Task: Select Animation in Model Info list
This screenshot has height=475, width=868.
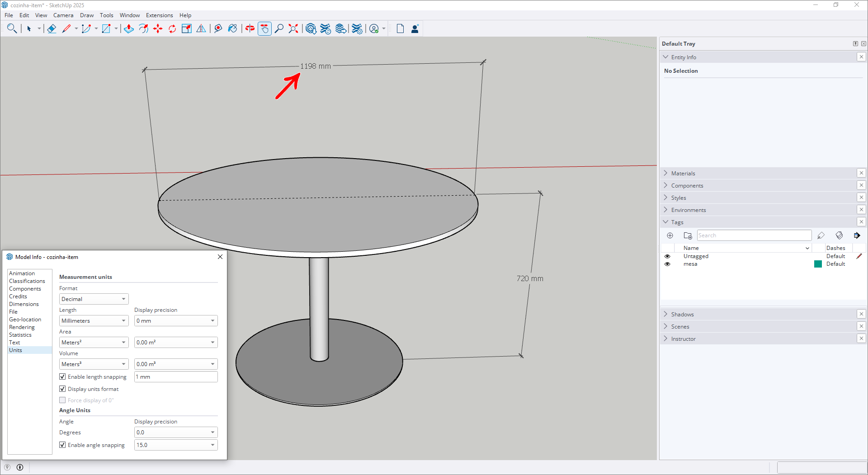Action: pos(22,273)
